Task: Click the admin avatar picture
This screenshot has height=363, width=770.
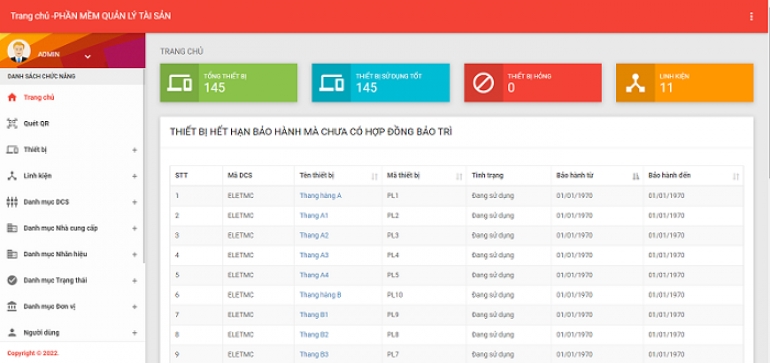Action: coord(19,51)
